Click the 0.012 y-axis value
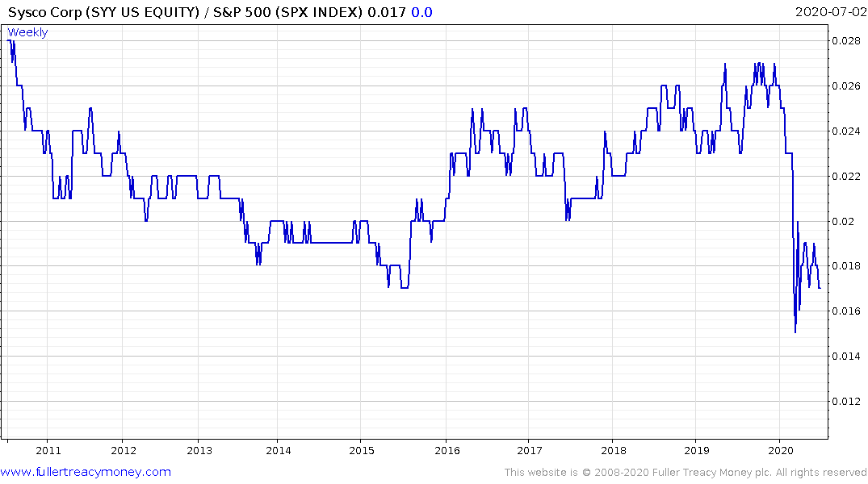Screen dimensions: 868x484 pyautogui.click(x=846, y=402)
